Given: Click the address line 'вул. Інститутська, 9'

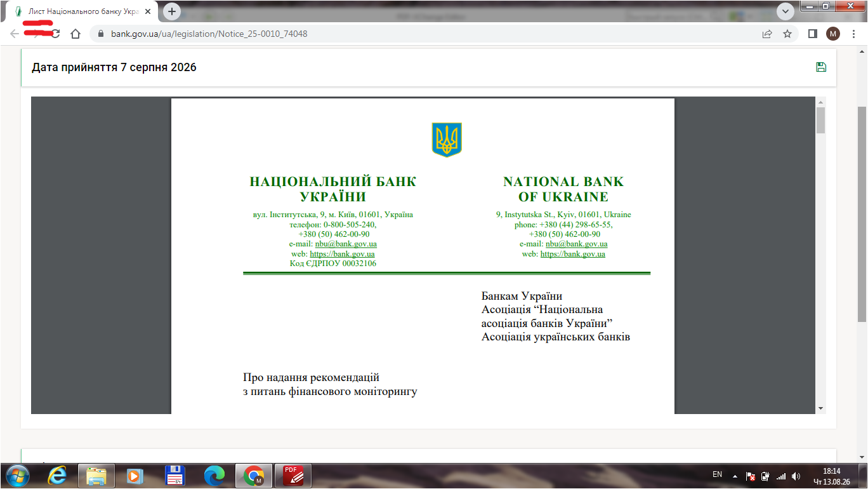Looking at the screenshot, I should click(x=333, y=215).
